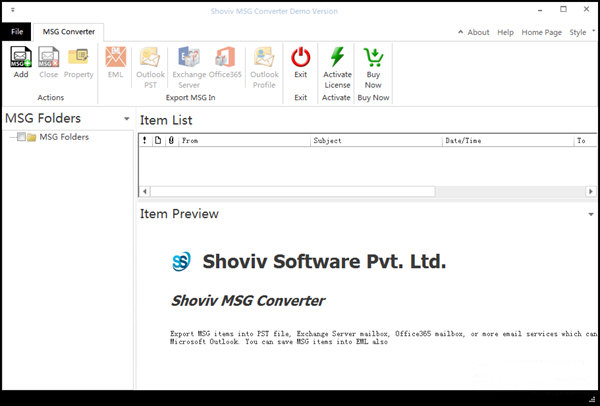Open the File menu tab
The height and width of the screenshot is (406, 600).
16,32
